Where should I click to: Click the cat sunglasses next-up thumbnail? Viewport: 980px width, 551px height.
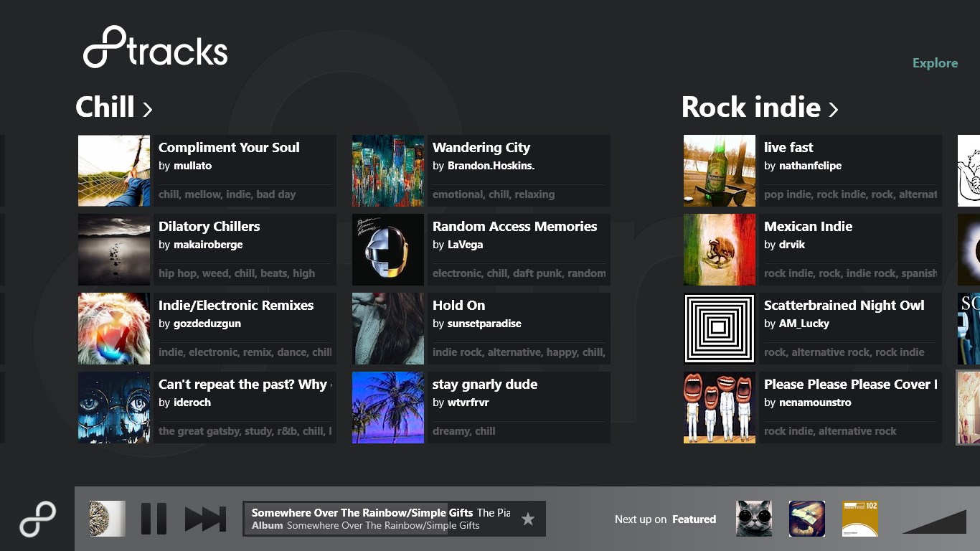[x=753, y=518]
